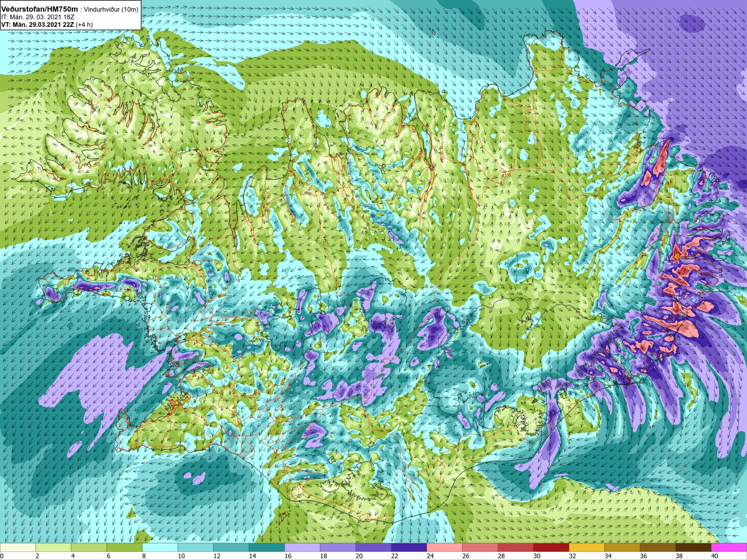Viewport: 747px width, 560px height.
Task: Choose the golden brown 34–36 legend swatch
Action: [x=623, y=548]
